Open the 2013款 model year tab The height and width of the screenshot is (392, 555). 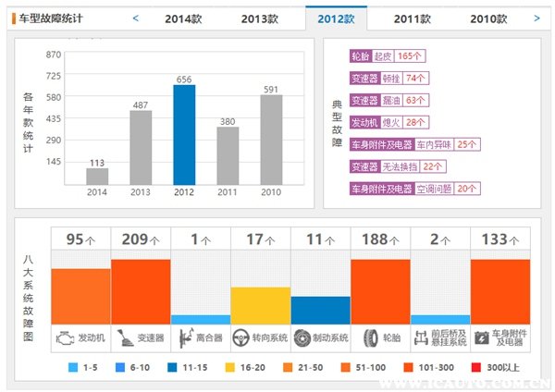tap(260, 18)
